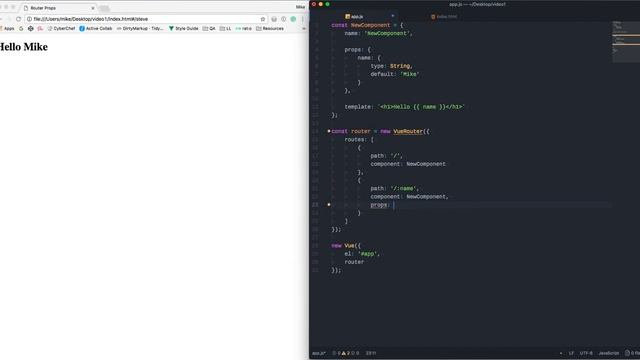Open the Active Collab bookmark
640x360 pixels.
click(96, 29)
